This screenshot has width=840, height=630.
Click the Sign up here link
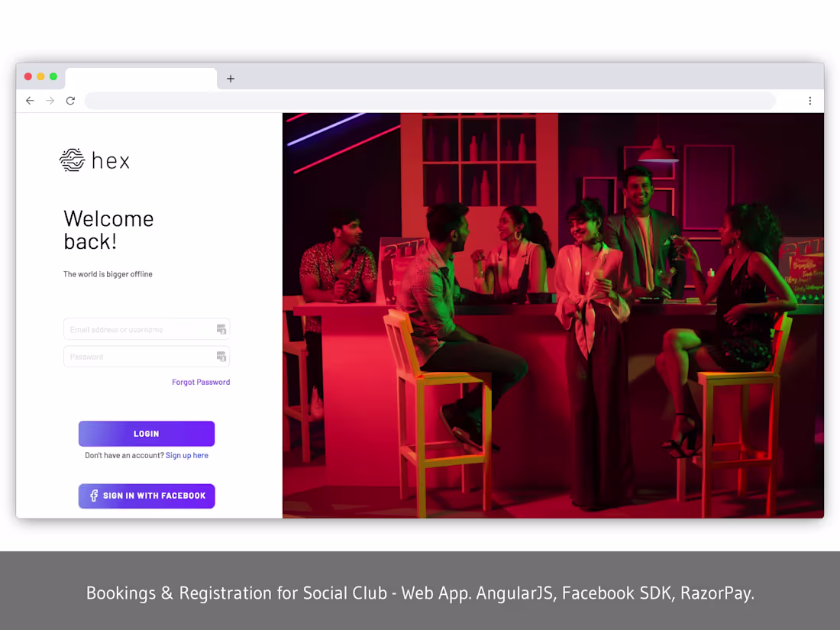(187, 455)
